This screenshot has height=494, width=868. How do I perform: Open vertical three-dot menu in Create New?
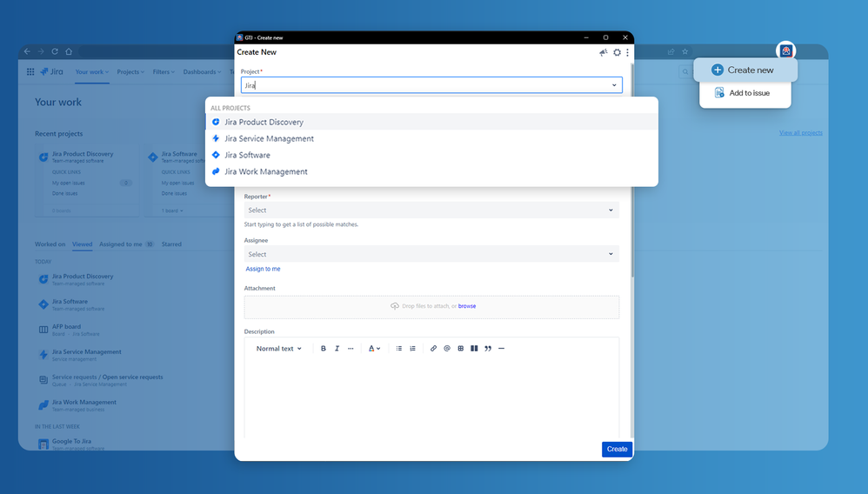(x=627, y=52)
